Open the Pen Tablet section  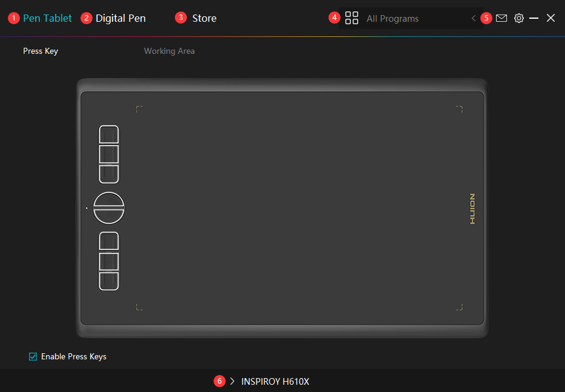tap(47, 18)
